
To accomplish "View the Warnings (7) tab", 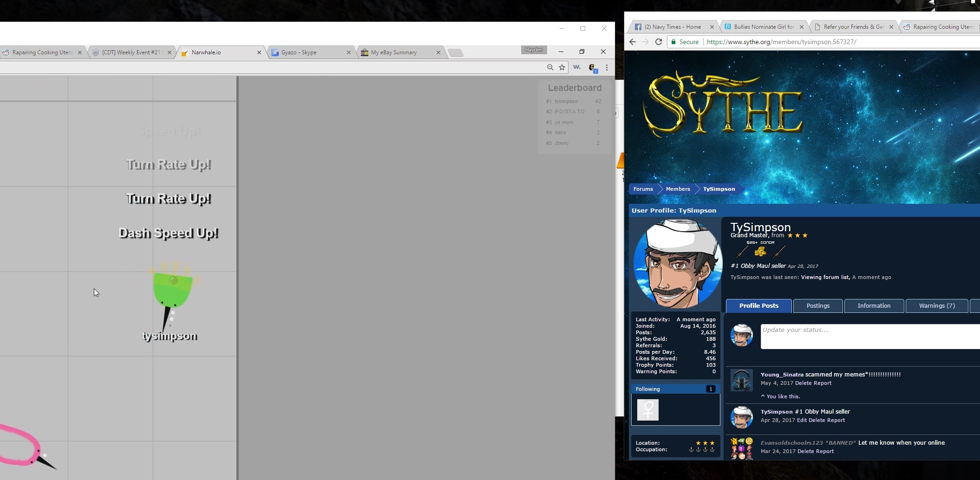I will pos(937,305).
